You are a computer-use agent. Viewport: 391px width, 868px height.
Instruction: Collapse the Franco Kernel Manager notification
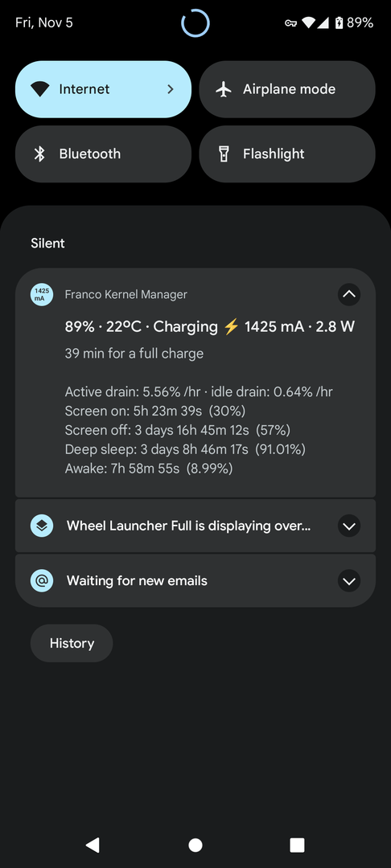(349, 294)
